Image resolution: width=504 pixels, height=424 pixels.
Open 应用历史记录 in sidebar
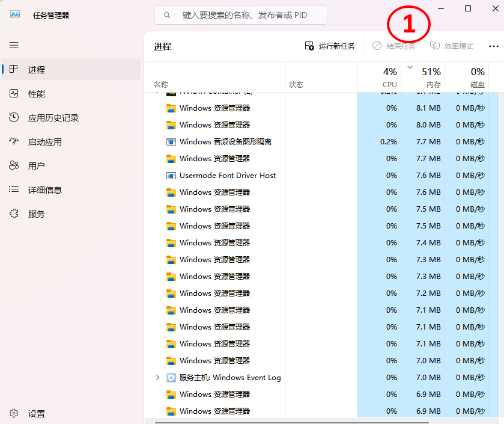(71, 118)
